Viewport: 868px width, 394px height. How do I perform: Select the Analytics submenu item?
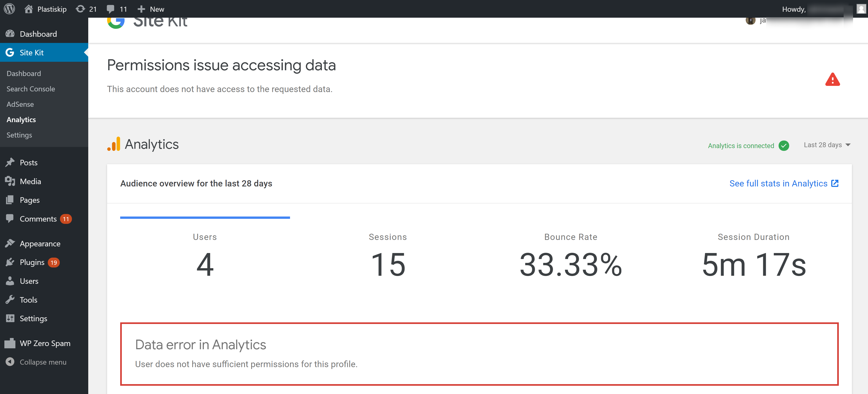click(x=21, y=120)
